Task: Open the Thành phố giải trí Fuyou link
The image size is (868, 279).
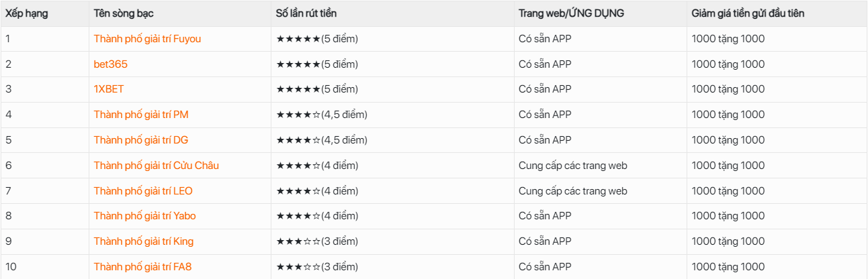Action: click(x=147, y=39)
